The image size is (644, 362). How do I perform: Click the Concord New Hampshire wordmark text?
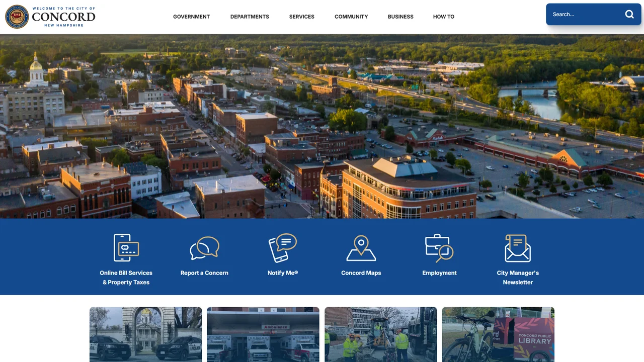(x=63, y=17)
